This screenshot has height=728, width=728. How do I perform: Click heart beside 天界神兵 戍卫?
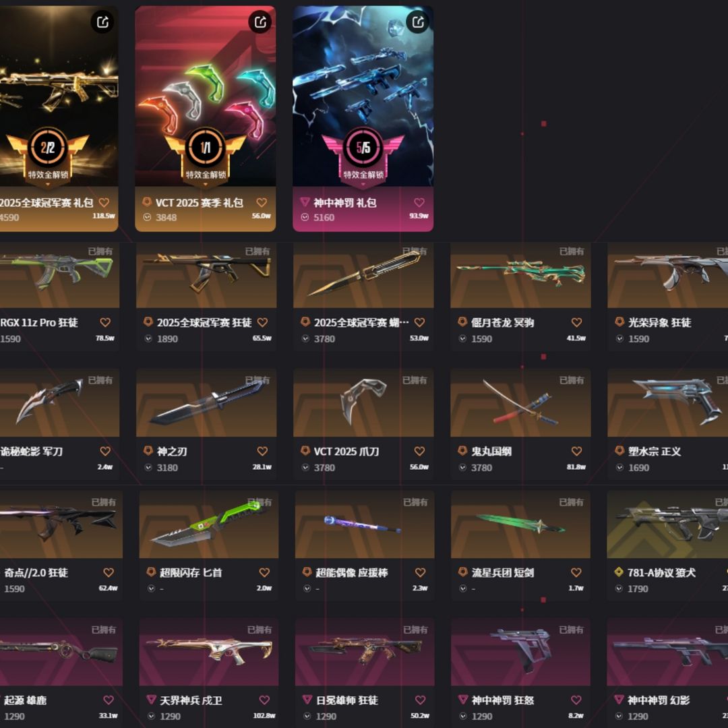click(x=264, y=700)
